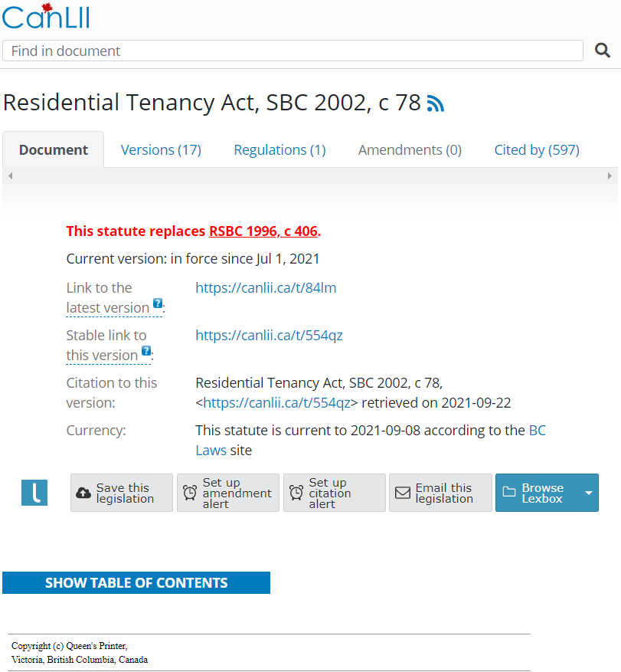The height and width of the screenshot is (672, 621).
Task: Click the magnifying glass search icon
Action: coord(602,51)
